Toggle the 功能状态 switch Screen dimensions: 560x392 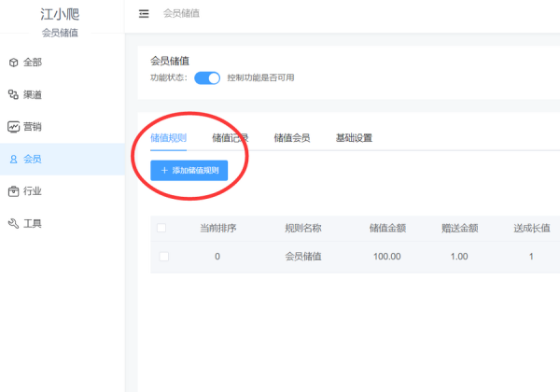207,77
